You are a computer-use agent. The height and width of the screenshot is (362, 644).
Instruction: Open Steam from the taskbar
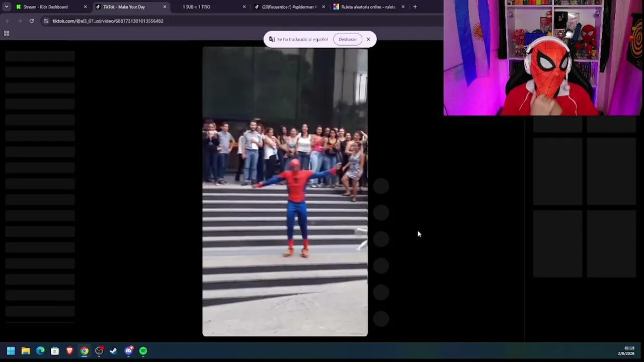[x=114, y=351]
